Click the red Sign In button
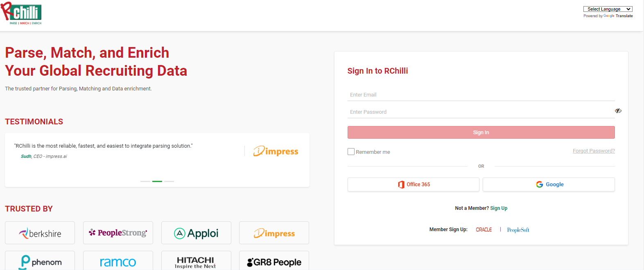Screen dimensions: 644x270 [481, 133]
